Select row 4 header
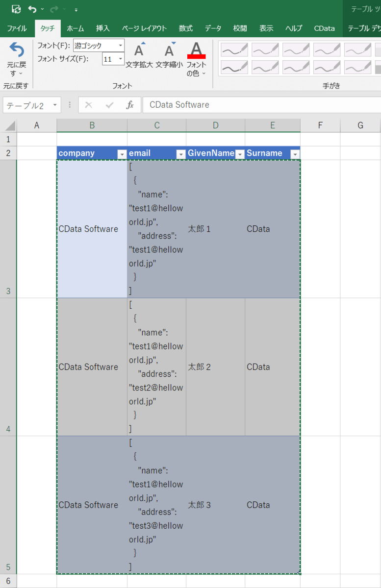This screenshot has height=588, width=381. [8, 367]
